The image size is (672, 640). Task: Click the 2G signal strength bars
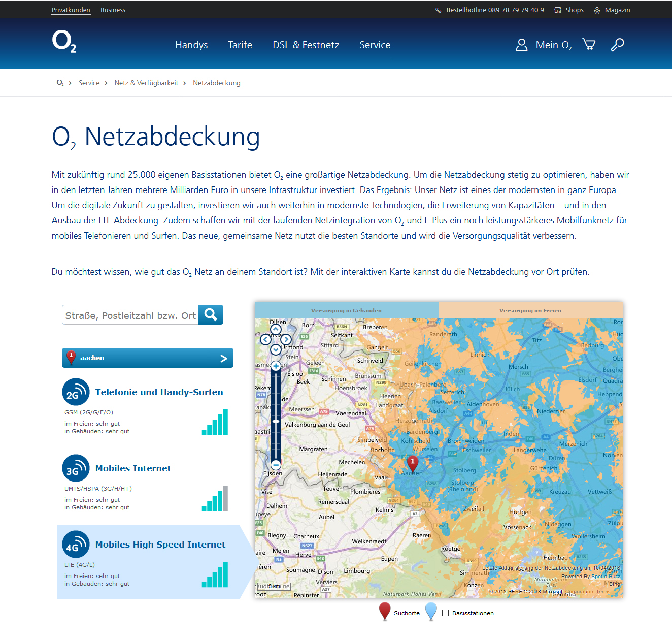coord(215,422)
